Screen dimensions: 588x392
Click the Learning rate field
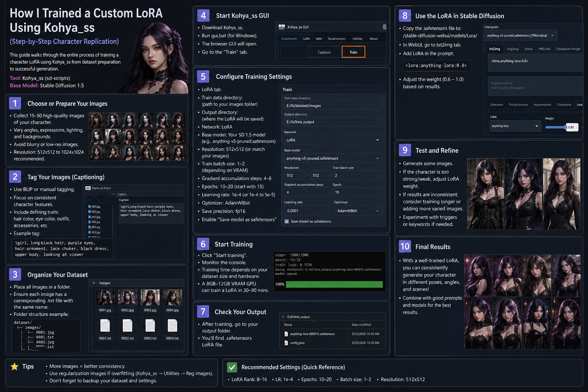coord(307,211)
